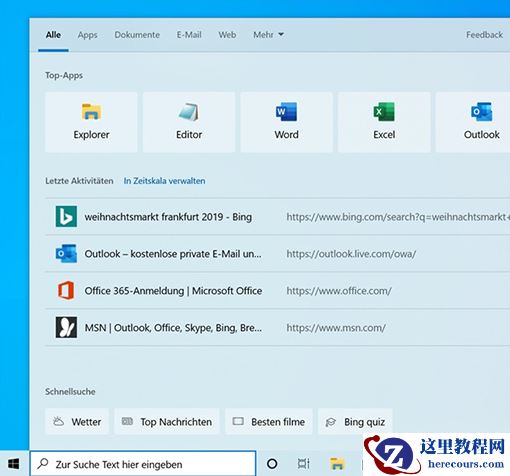Expand the Mehr dropdown menu
510x476 pixels.
(x=268, y=35)
